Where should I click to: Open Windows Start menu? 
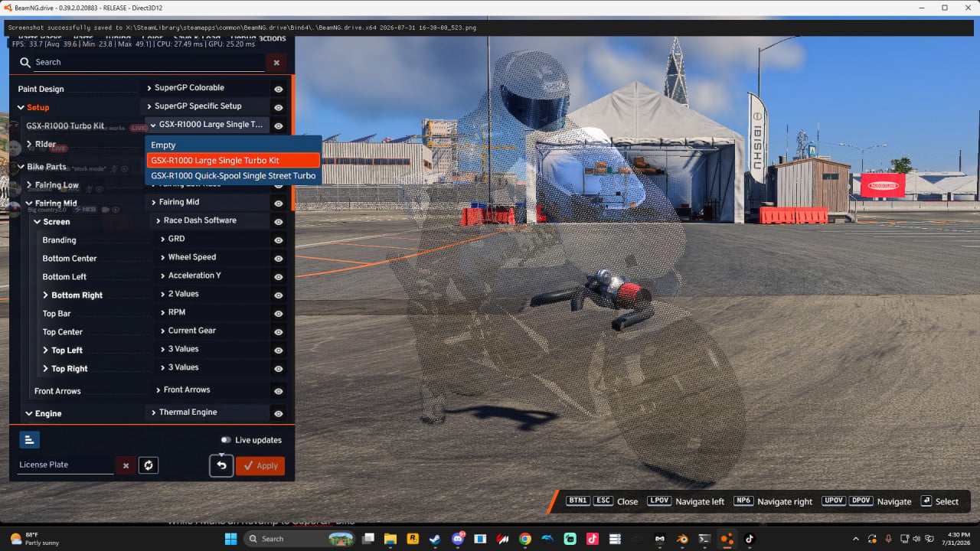tap(230, 539)
